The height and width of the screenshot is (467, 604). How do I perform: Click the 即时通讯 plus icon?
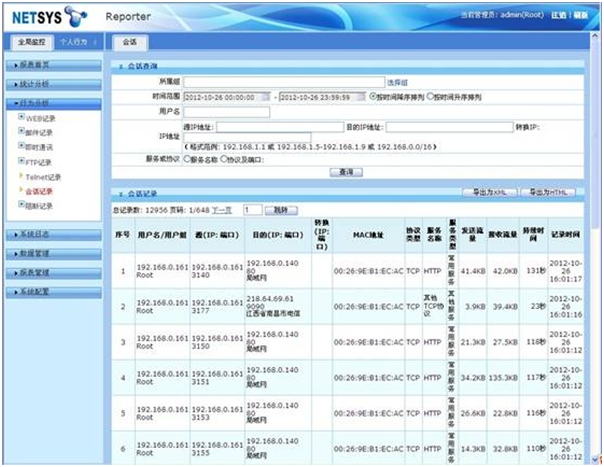[x=21, y=146]
